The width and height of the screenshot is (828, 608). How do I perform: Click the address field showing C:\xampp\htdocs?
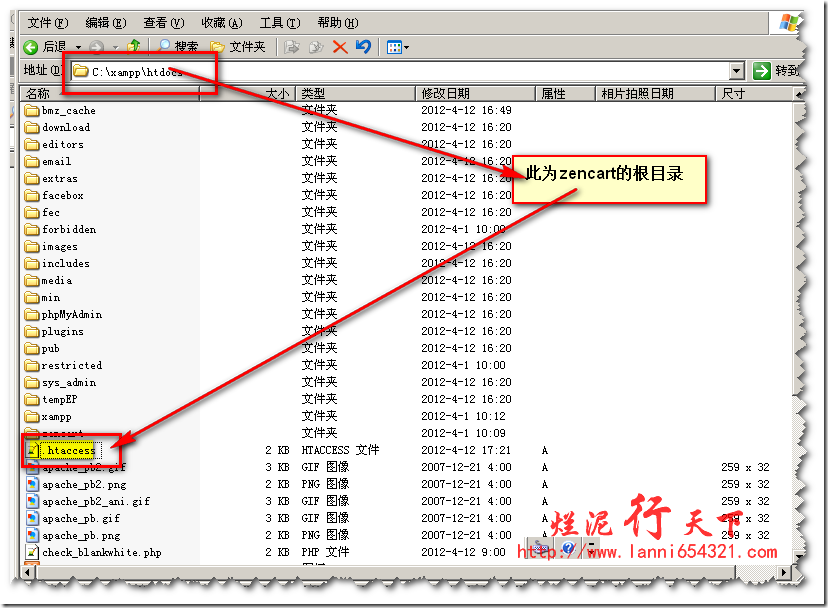pyautogui.click(x=400, y=71)
